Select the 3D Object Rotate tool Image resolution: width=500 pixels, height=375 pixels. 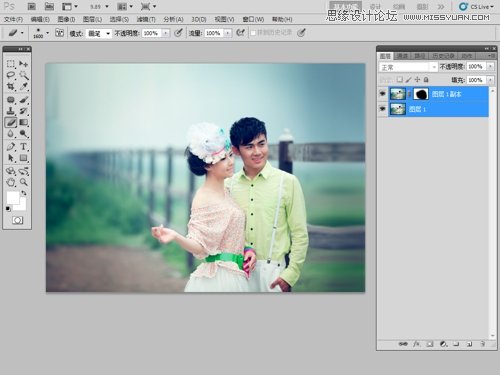click(x=11, y=171)
